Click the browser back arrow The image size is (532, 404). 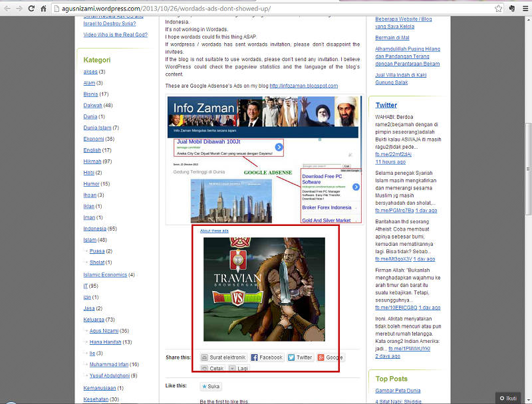pos(7,9)
